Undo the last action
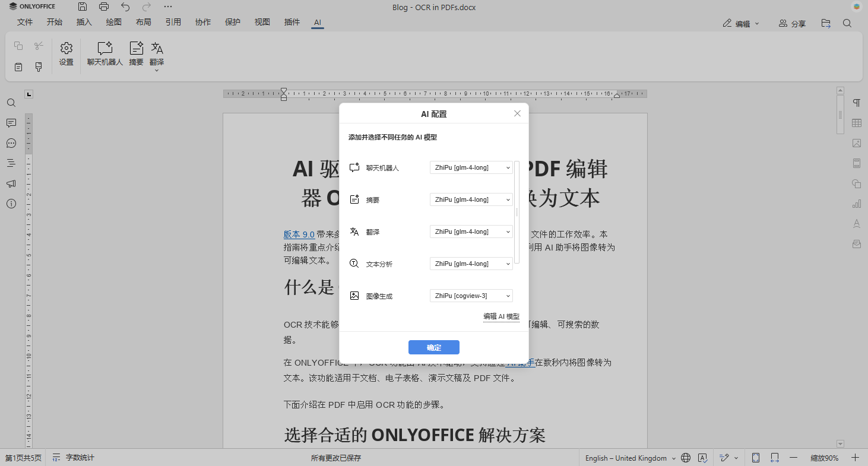The height and width of the screenshot is (466, 868). point(125,7)
